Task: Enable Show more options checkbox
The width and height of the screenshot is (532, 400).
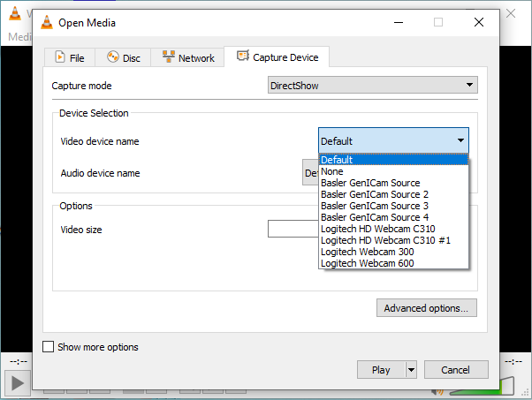Action: [x=49, y=347]
